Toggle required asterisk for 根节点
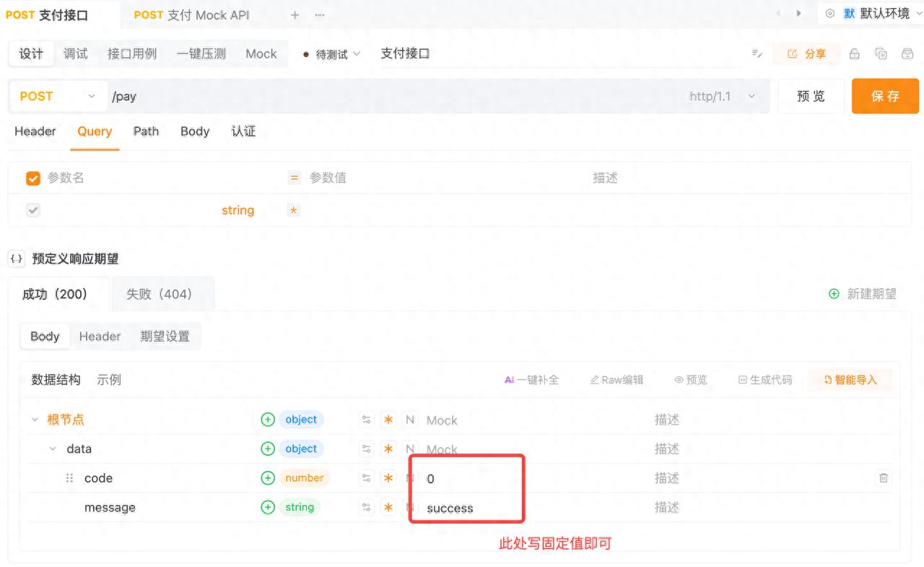Screen dimensions: 924x567 [x=388, y=420]
